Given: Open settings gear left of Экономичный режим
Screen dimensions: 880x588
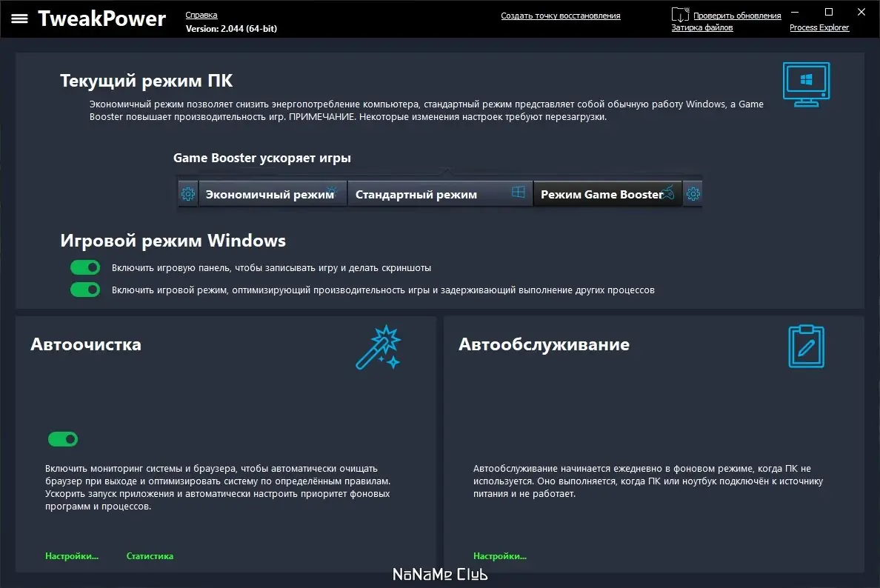Looking at the screenshot, I should point(188,194).
